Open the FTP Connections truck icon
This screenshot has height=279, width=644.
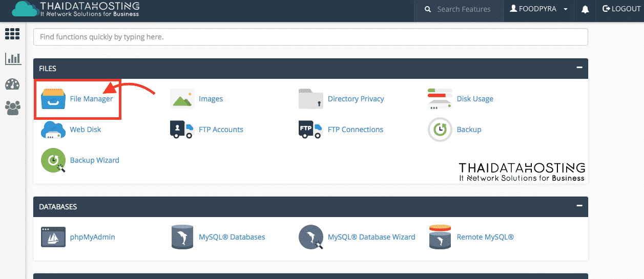(310, 130)
